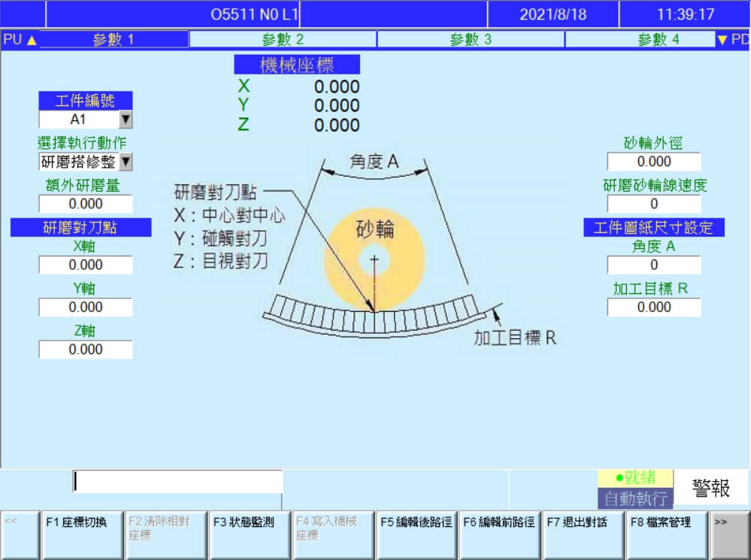Click the >> function key scroll button

pos(729,535)
